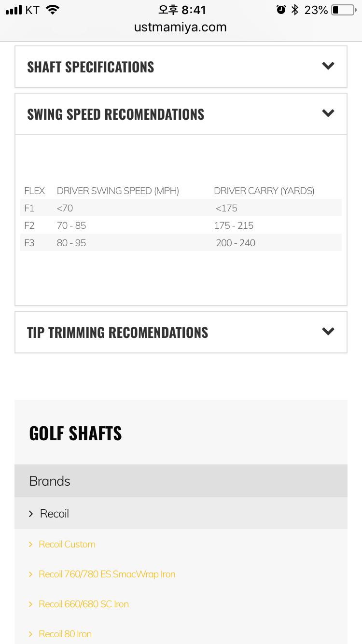Select the Recoil 80 Iron link
362x644 pixels.
65,634
